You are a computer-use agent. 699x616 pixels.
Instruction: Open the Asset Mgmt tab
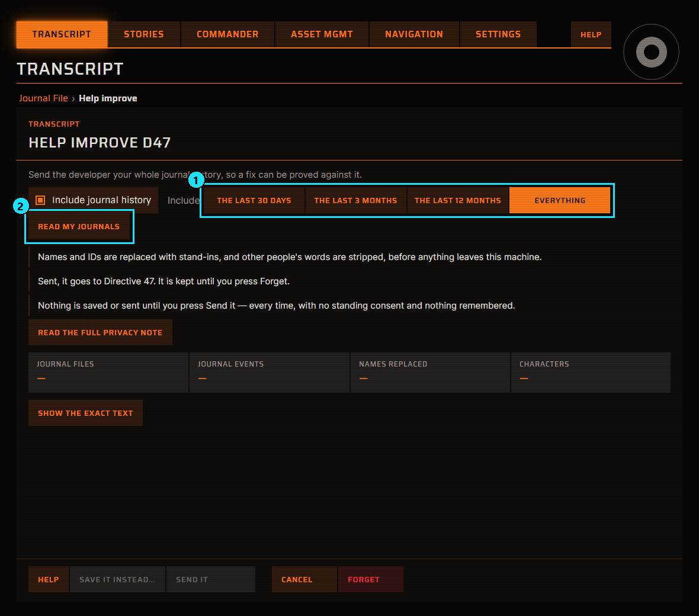322,34
